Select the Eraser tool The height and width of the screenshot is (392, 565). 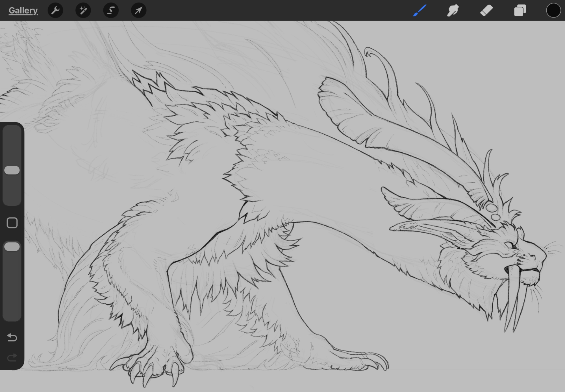coord(486,10)
